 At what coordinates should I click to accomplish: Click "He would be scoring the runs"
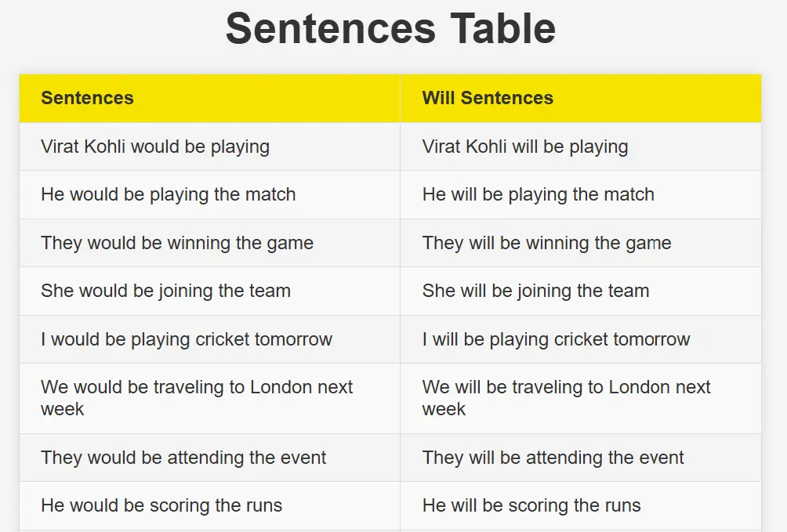161,505
